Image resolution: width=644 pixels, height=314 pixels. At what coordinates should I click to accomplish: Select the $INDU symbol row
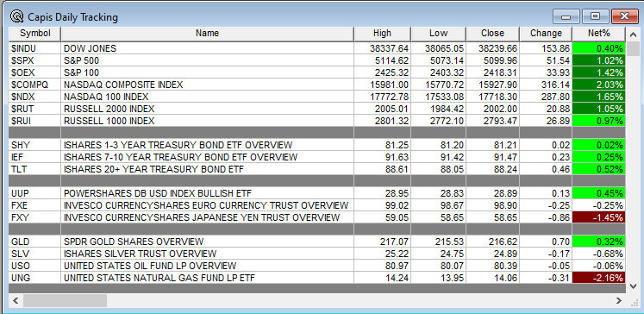317,48
